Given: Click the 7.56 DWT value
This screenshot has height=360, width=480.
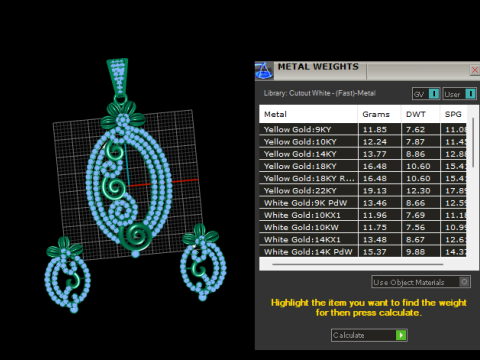Looking at the screenshot, I should point(415,227).
